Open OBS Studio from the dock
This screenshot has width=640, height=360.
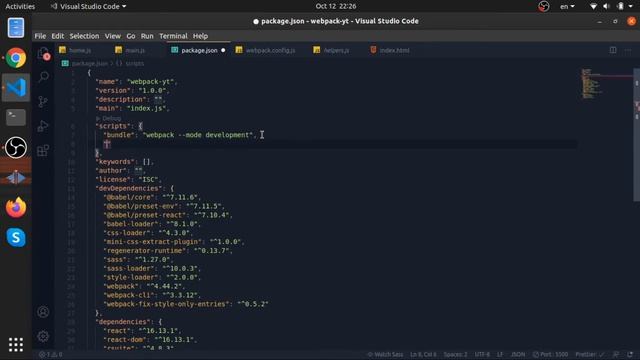click(x=16, y=147)
